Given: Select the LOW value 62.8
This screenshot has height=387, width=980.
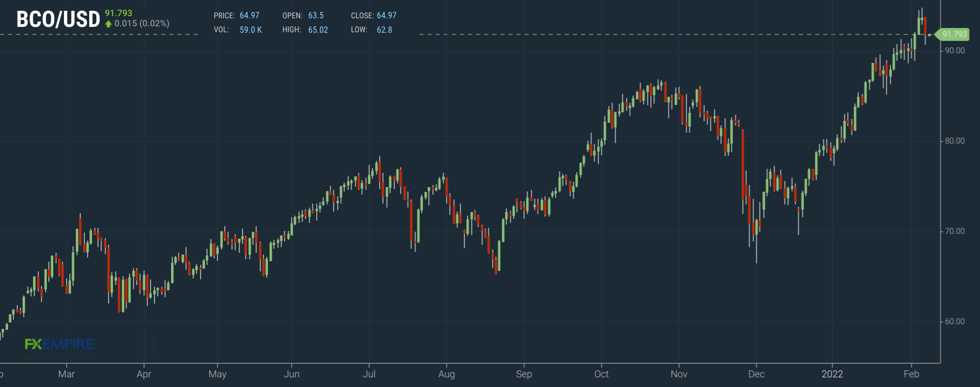Looking at the screenshot, I should (385, 30).
